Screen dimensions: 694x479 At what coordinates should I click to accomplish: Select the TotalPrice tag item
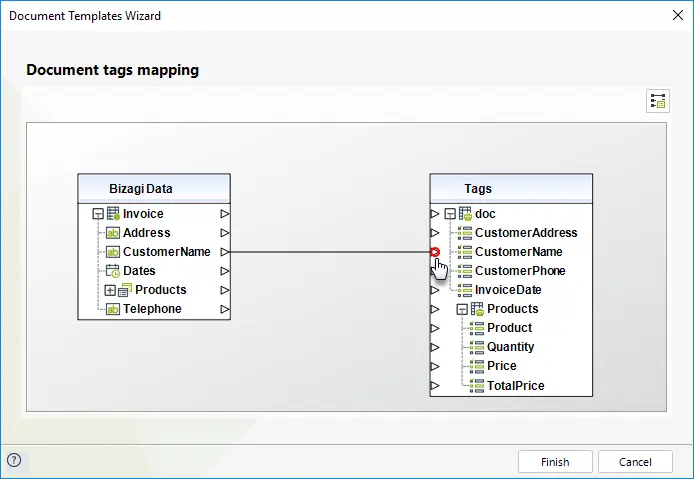tap(516, 386)
